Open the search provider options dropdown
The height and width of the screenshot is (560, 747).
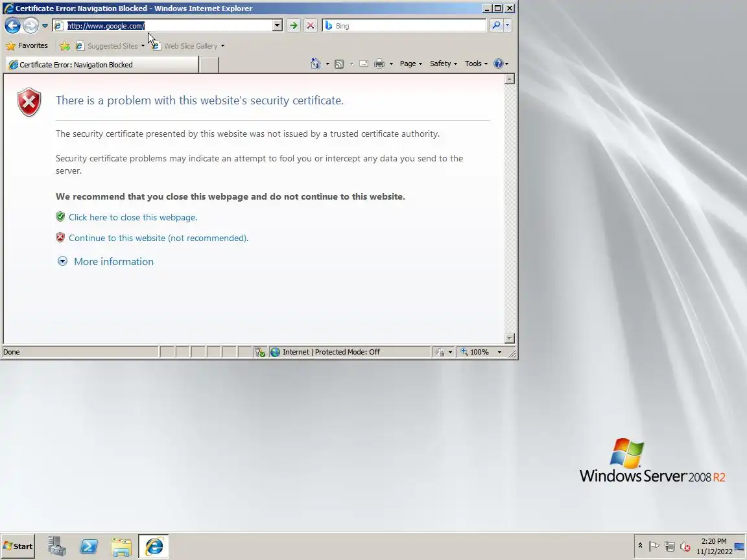point(507,25)
